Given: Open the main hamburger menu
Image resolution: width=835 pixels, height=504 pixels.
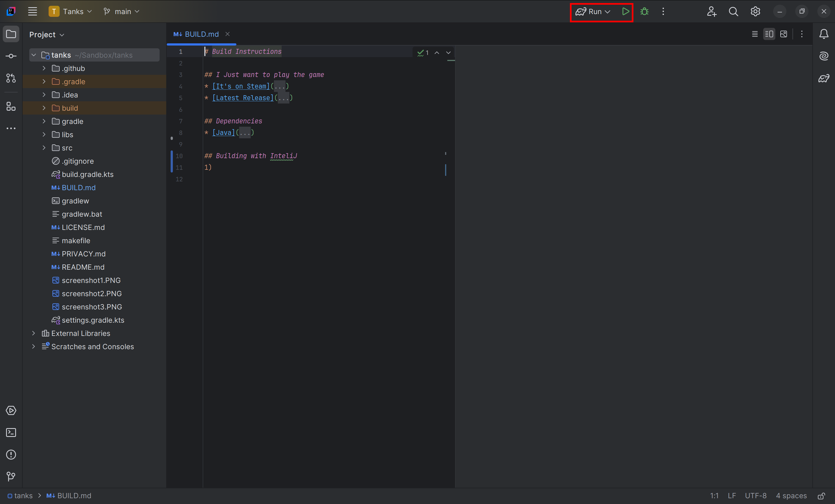Looking at the screenshot, I should pos(33,12).
